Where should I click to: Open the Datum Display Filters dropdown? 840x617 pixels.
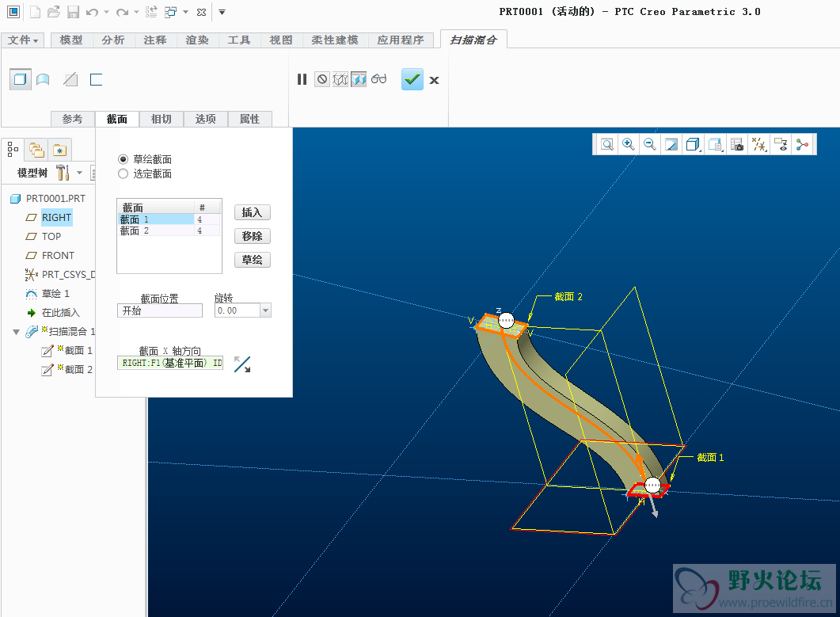click(x=759, y=144)
